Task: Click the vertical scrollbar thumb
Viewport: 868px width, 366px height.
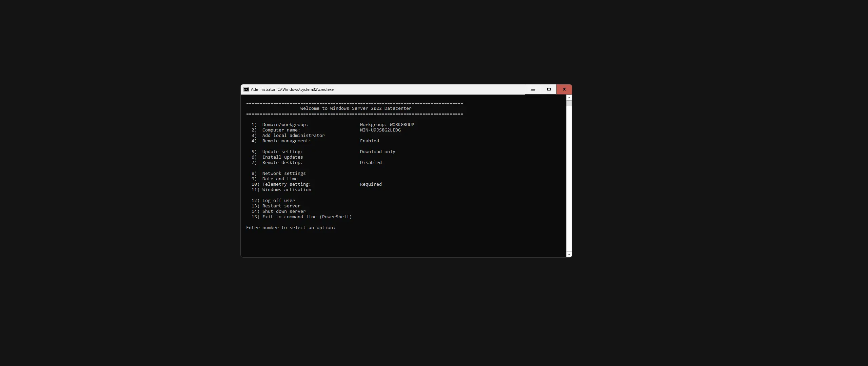Action: (569, 103)
